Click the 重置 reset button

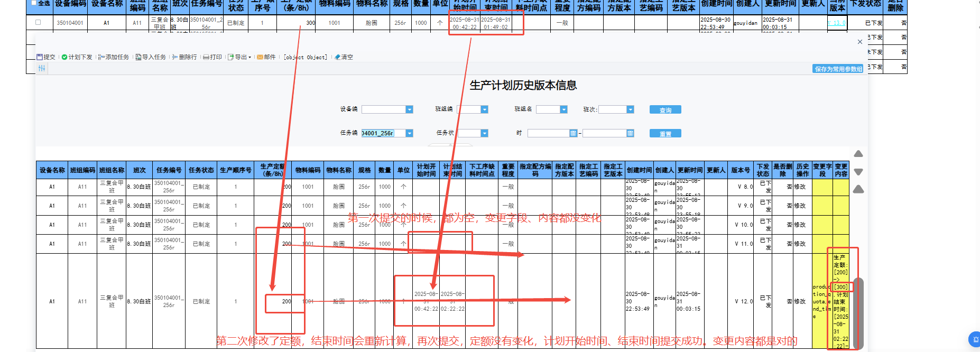[x=665, y=133]
